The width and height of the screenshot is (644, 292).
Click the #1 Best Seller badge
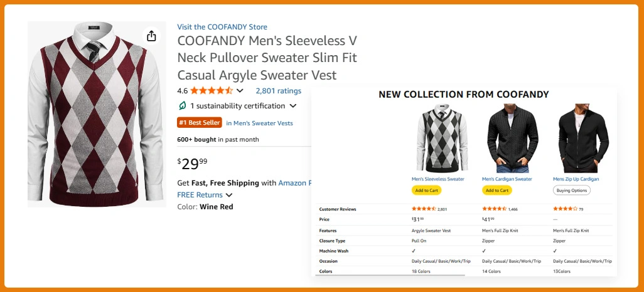200,123
